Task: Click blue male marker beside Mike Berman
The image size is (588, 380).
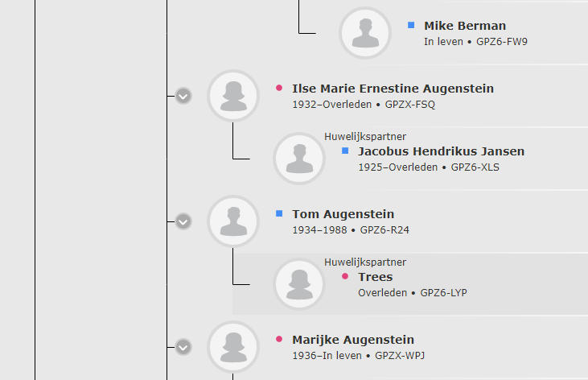Action: (x=411, y=25)
